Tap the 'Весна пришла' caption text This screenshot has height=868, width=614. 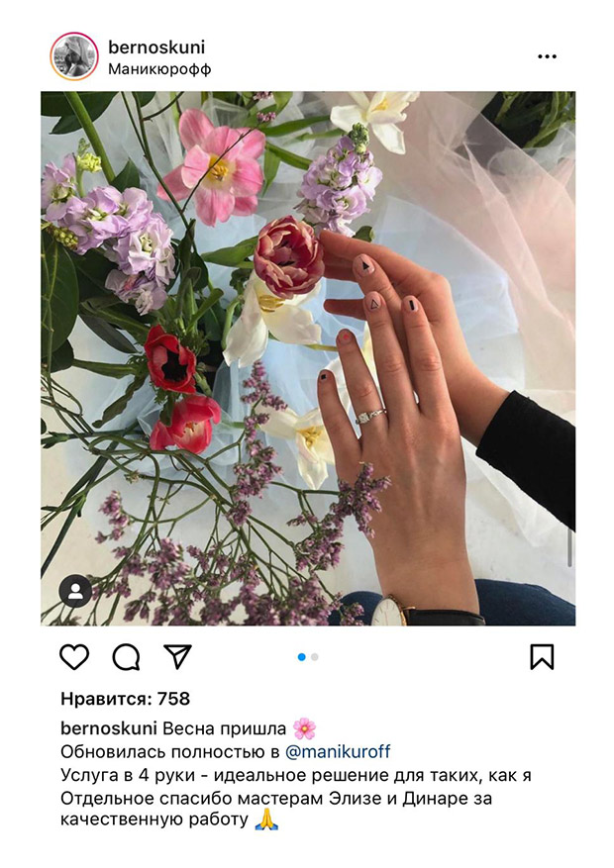pyautogui.click(x=224, y=728)
